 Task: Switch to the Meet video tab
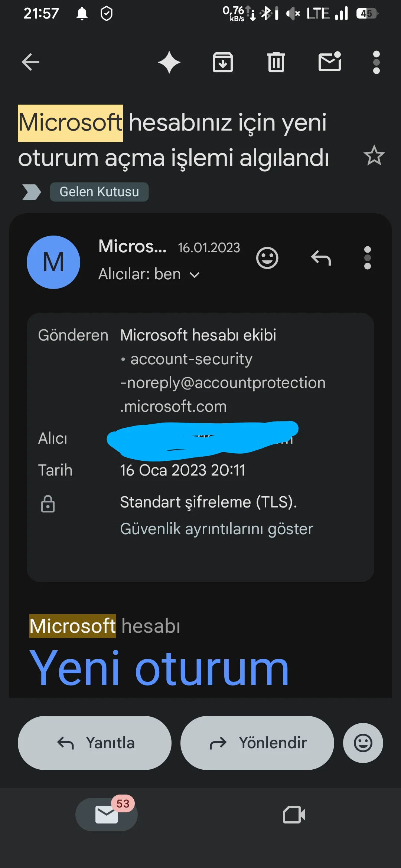(x=294, y=815)
